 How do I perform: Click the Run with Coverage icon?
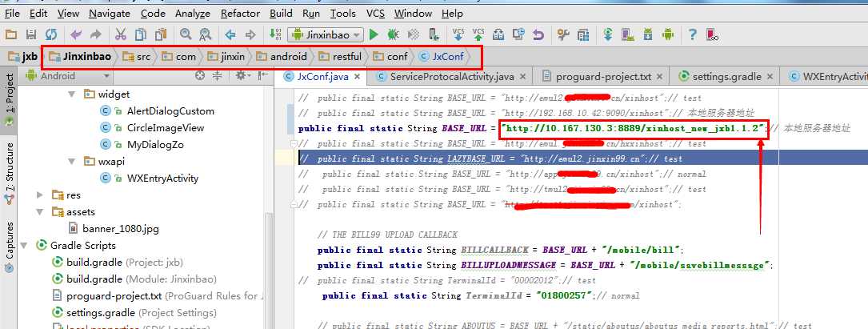[x=414, y=34]
